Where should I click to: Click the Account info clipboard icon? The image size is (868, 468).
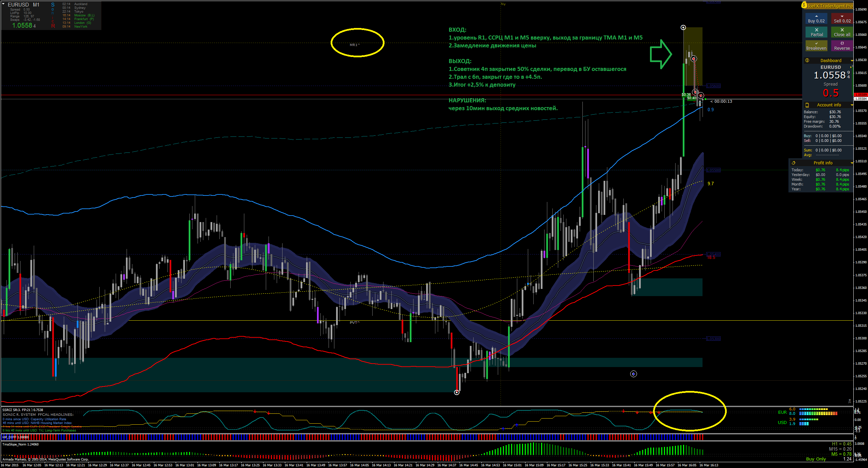pos(807,105)
